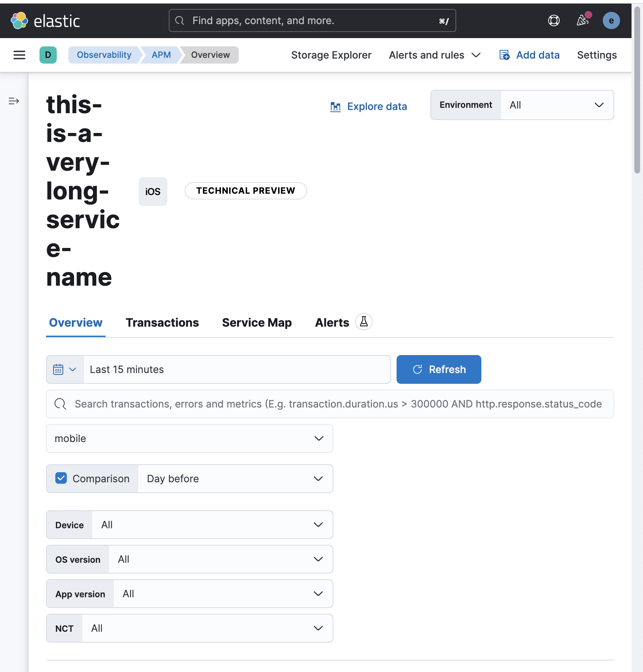Click the Add data icon
The height and width of the screenshot is (672, 643).
coord(504,55)
